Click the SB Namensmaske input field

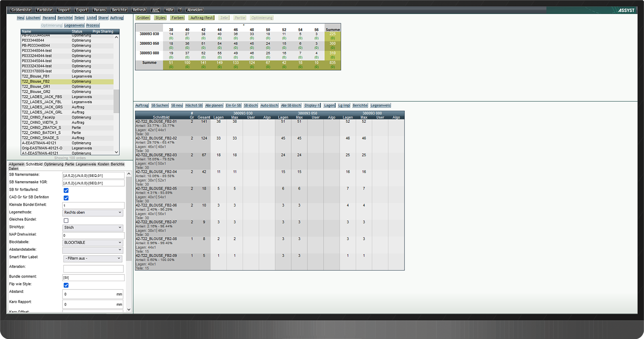pos(93,175)
